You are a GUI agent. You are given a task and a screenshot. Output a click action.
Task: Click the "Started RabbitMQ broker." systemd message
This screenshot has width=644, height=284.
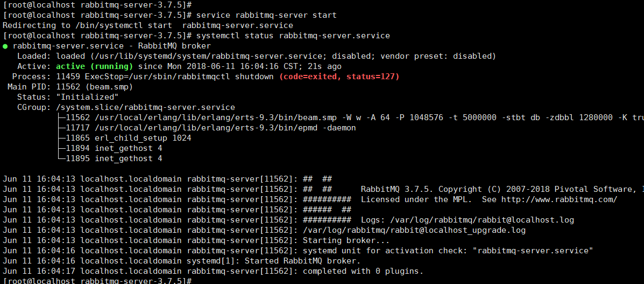click(302, 261)
